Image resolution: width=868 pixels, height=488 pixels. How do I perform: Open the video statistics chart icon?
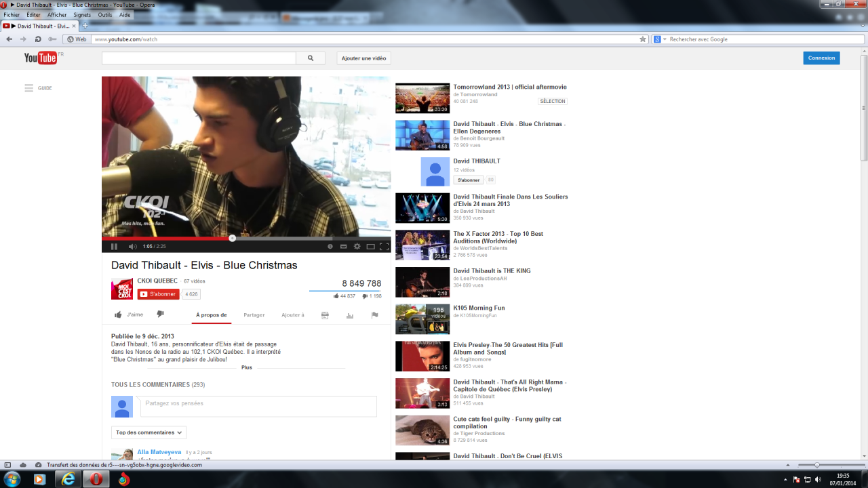350,315
